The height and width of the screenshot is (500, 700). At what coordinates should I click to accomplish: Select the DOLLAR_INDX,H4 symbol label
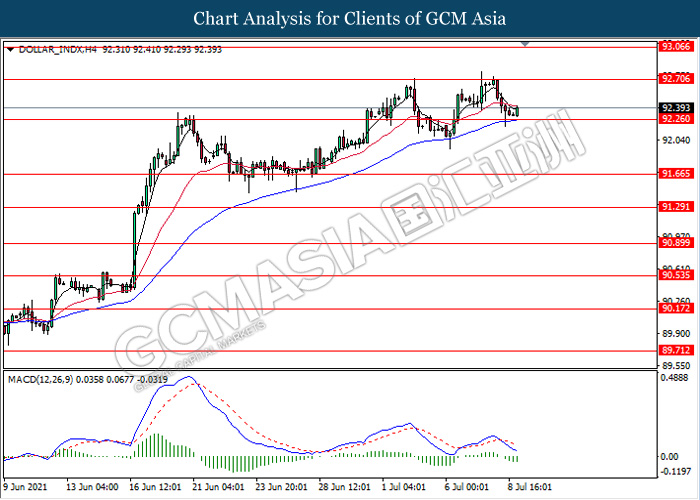(x=58, y=50)
